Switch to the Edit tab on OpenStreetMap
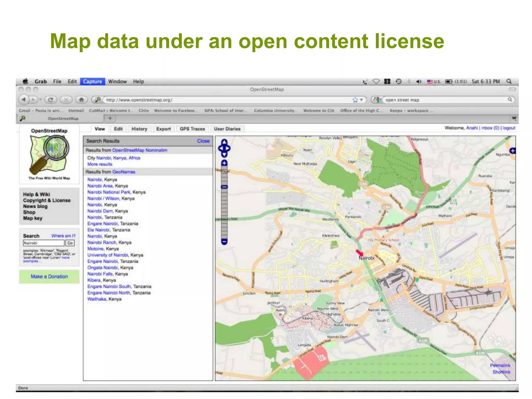Screen dimensions: 532x399 pyautogui.click(x=118, y=129)
